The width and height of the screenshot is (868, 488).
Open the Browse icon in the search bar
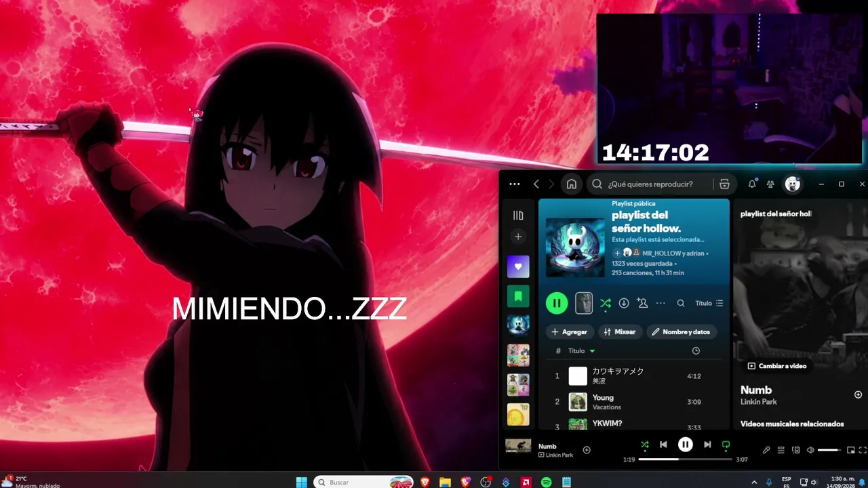tap(724, 184)
